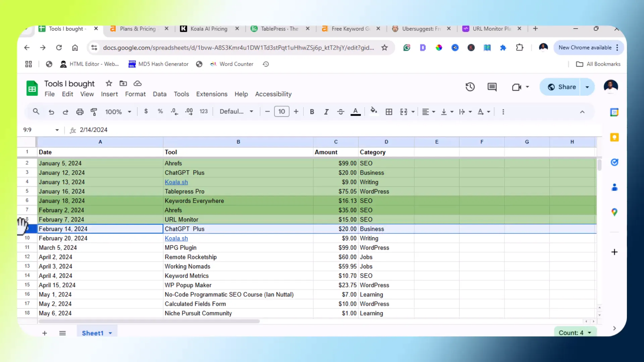
Task: Open the toolbar more options menu
Action: tap(503, 112)
